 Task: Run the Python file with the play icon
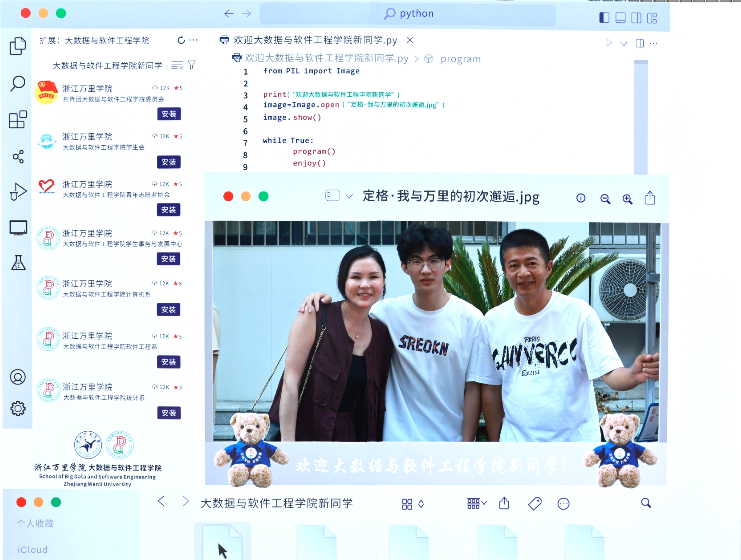coord(609,43)
